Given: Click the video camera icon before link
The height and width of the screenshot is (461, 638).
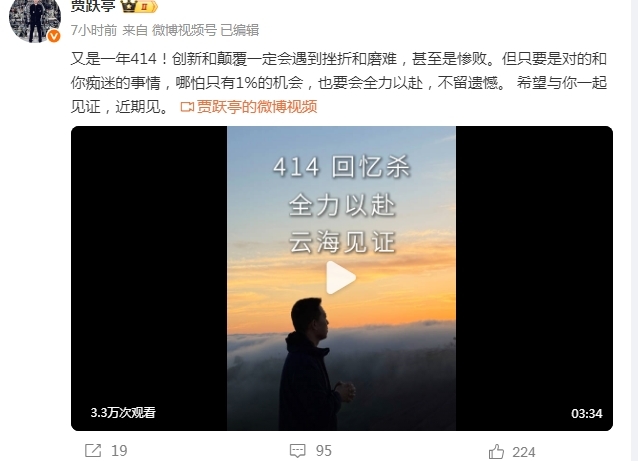Looking at the screenshot, I should [x=187, y=107].
